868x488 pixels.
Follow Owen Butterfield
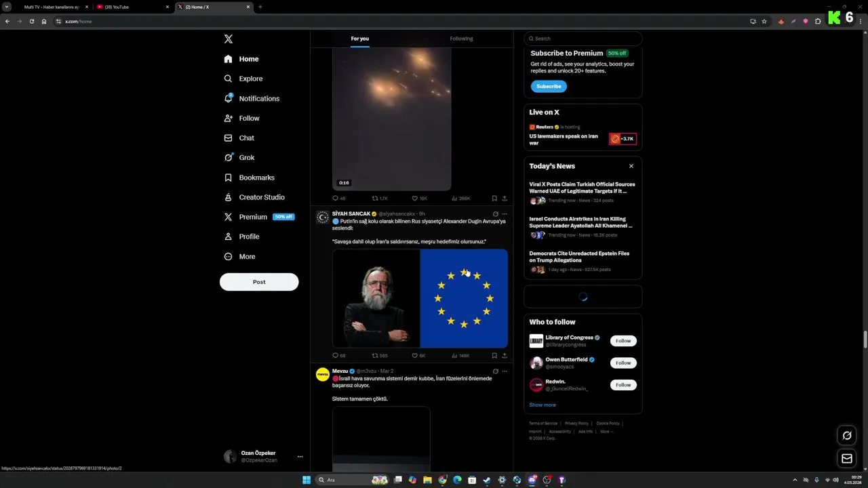pos(623,363)
